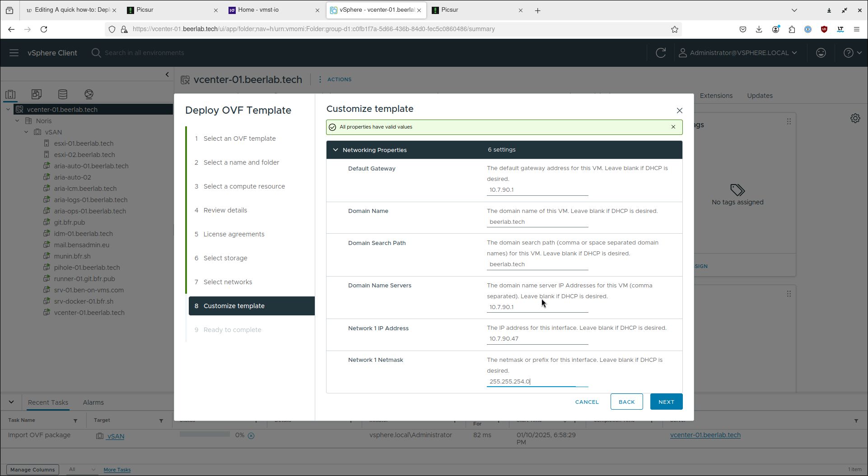868x476 pixels.
Task: Click the Manage Columns button
Action: [33, 470]
